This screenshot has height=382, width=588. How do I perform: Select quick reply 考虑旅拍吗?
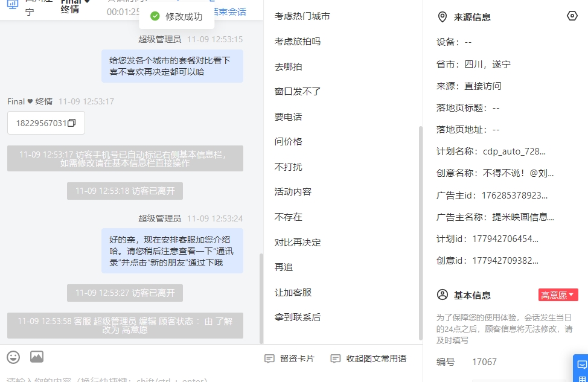pyautogui.click(x=298, y=41)
